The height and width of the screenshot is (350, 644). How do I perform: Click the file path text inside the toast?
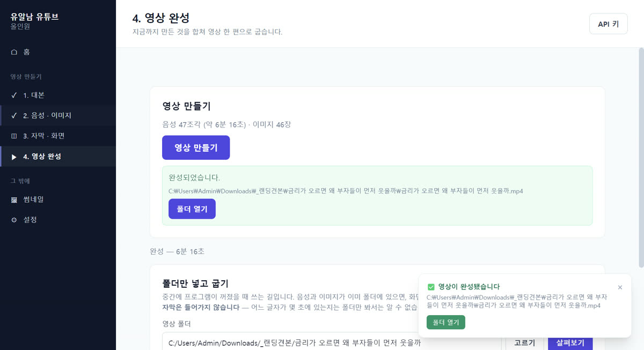517,301
